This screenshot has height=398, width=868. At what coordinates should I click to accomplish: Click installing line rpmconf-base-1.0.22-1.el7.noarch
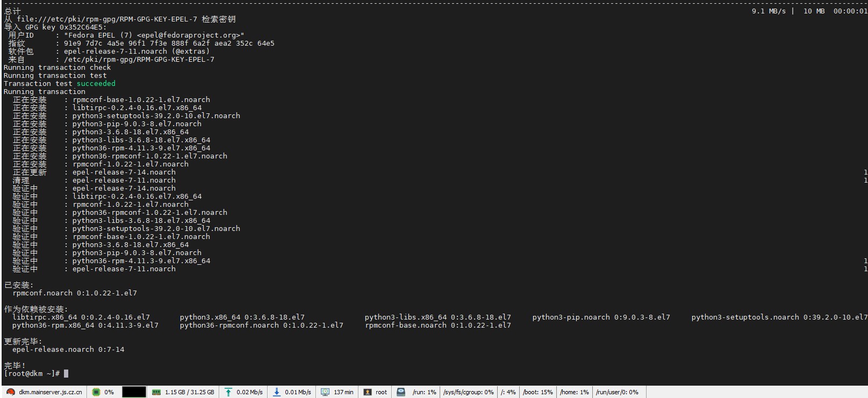coord(141,99)
